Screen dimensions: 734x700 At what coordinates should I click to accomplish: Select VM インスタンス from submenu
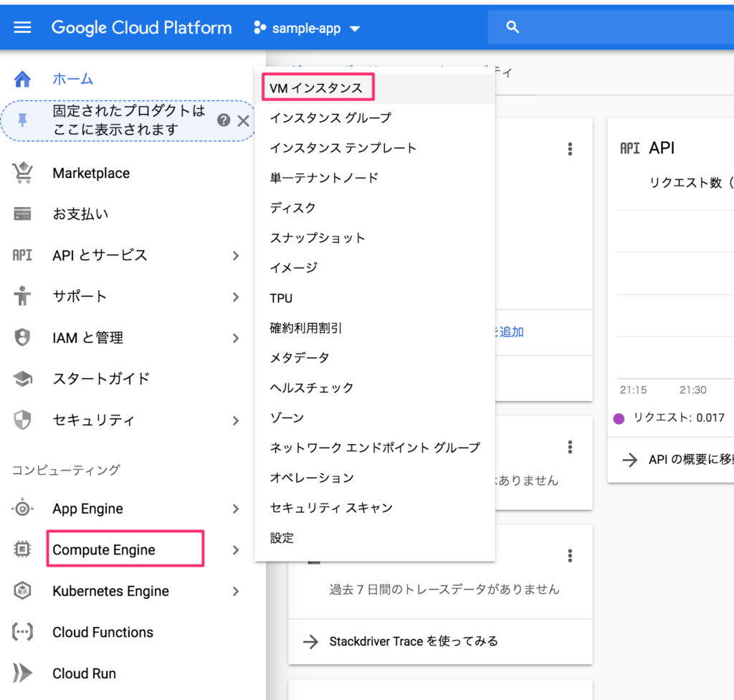click(374, 88)
